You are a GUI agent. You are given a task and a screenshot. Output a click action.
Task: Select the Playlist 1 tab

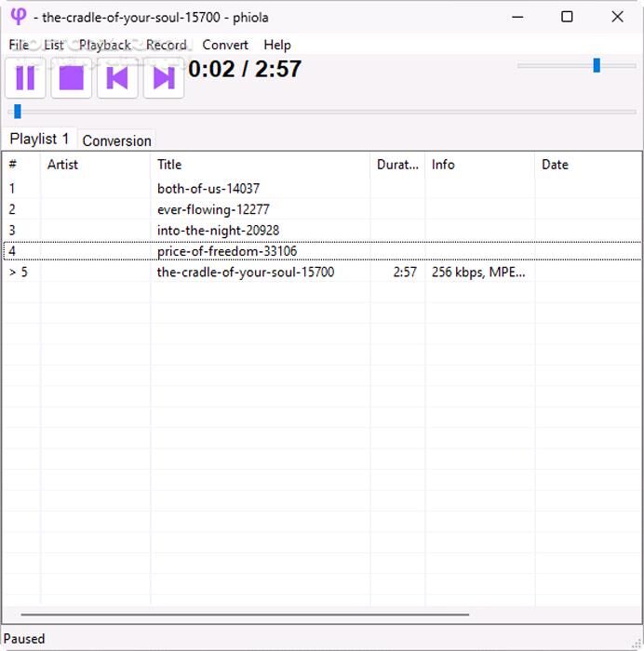point(39,139)
